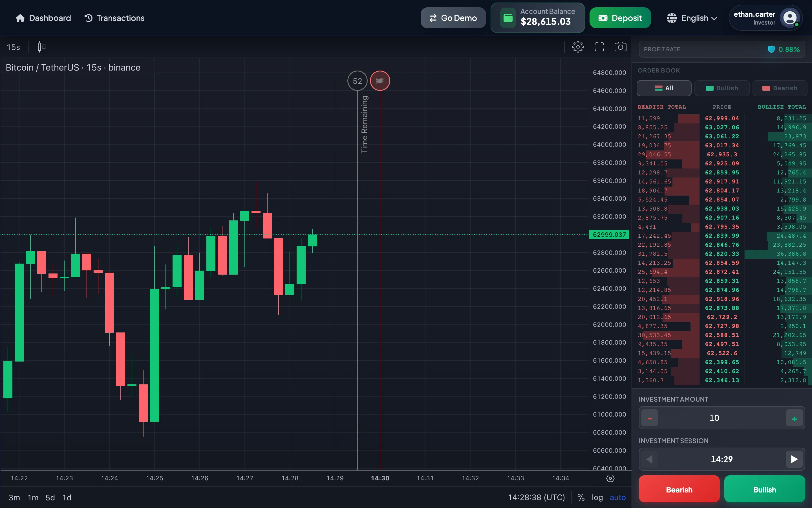812x508 pixels.
Task: Select order book row priced 62,346.13
Action: 722,380
